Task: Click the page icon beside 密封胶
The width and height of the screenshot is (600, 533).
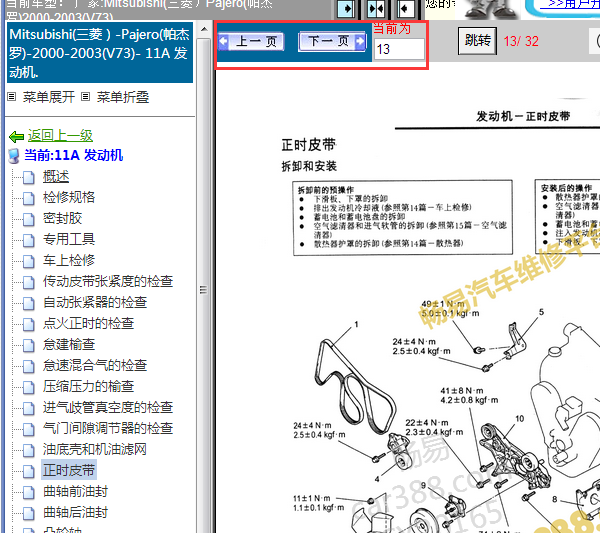Action: click(x=28, y=219)
